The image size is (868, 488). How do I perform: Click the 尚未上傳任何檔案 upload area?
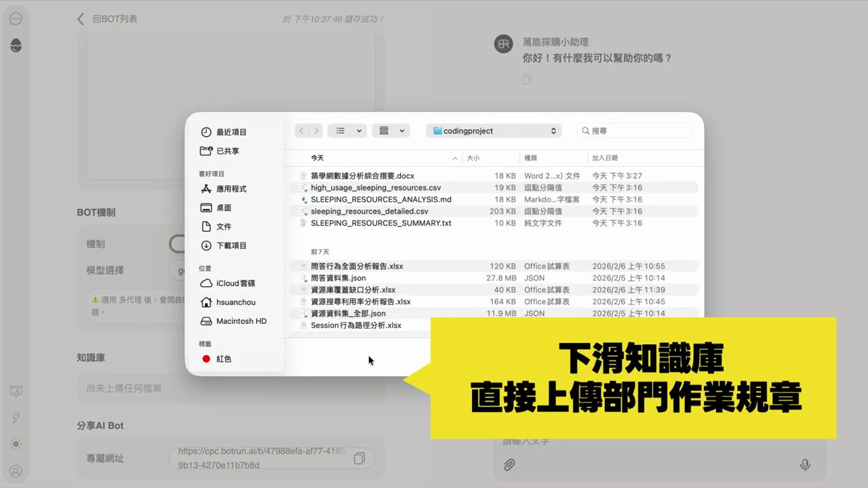[231, 388]
